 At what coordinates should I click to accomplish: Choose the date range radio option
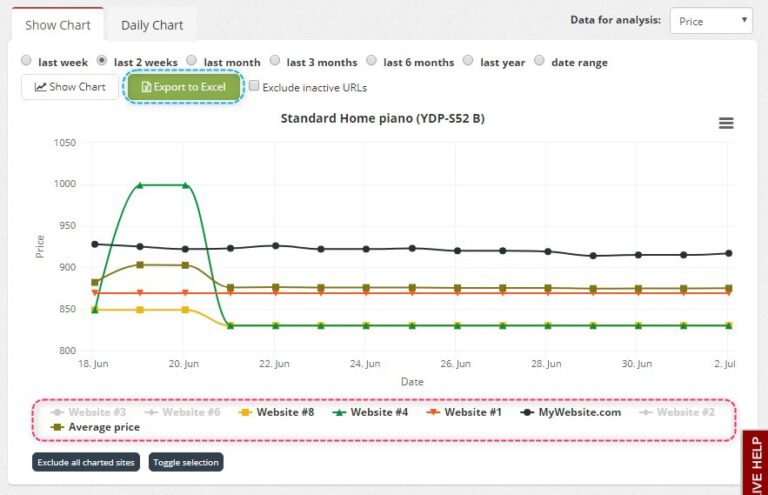pyautogui.click(x=539, y=61)
